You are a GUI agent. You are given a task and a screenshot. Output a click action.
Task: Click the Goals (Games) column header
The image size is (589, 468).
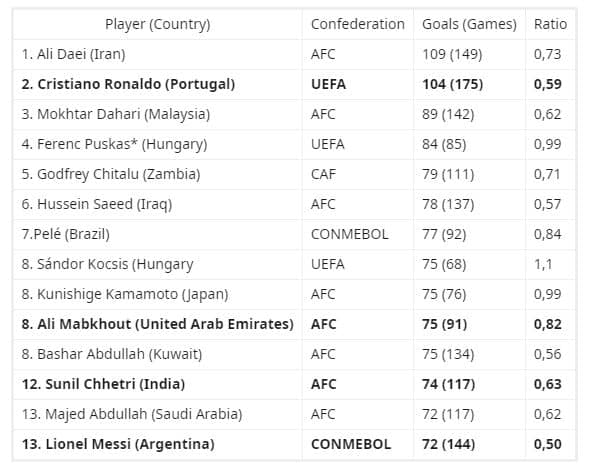469,24
